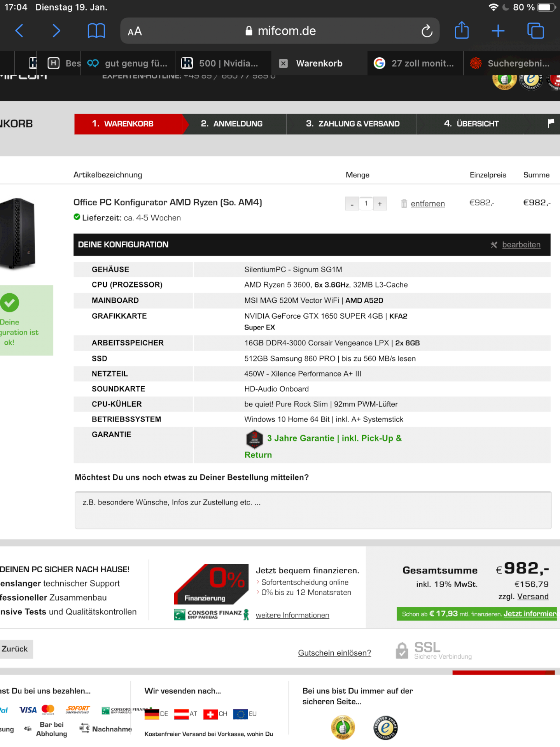This screenshot has width=560, height=747.
Task: Switch to the '27 zoll monit...' tab
Action: pyautogui.click(x=415, y=63)
